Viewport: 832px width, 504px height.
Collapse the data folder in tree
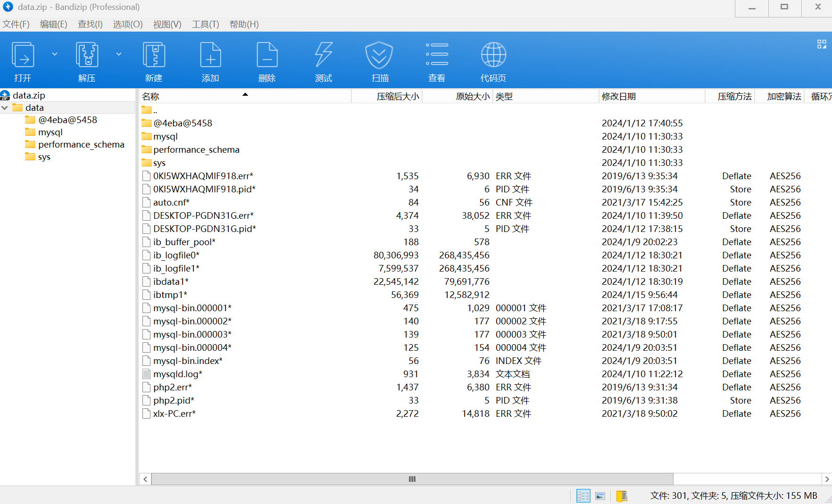5,108
